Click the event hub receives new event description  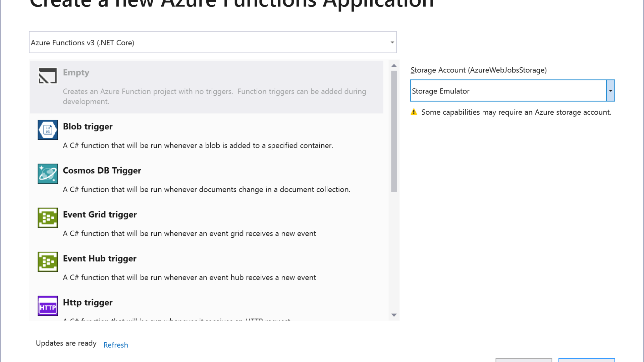[x=190, y=278]
